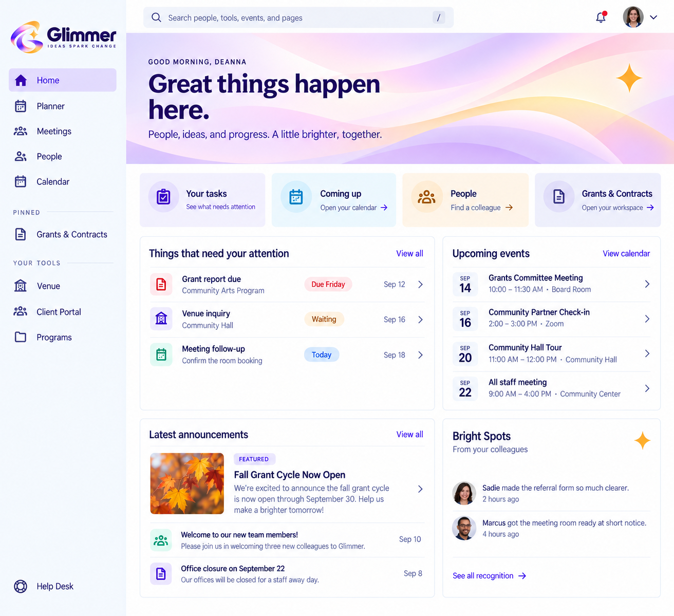Click the slash shortcut hint in search

[439, 17]
